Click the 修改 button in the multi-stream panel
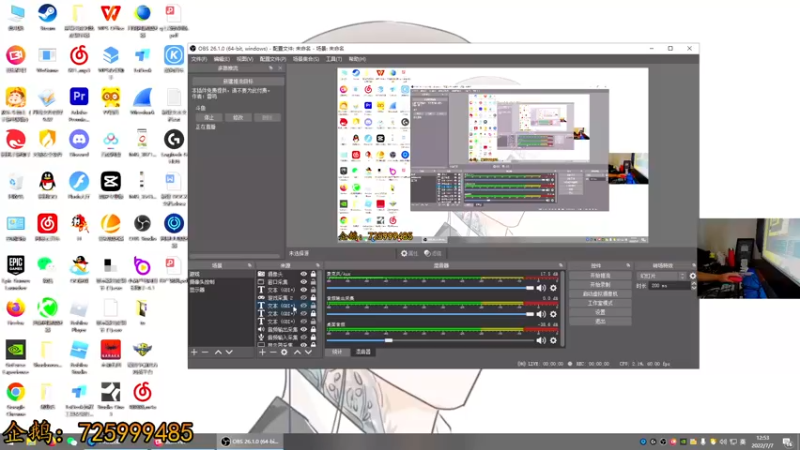Viewport: 800px width, 450px height. click(238, 117)
